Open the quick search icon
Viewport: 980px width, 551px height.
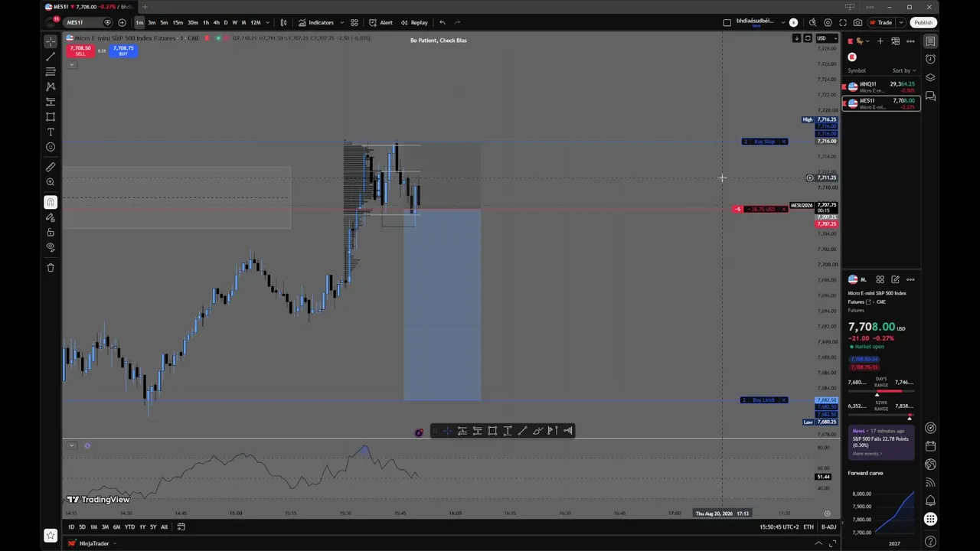tap(812, 22)
